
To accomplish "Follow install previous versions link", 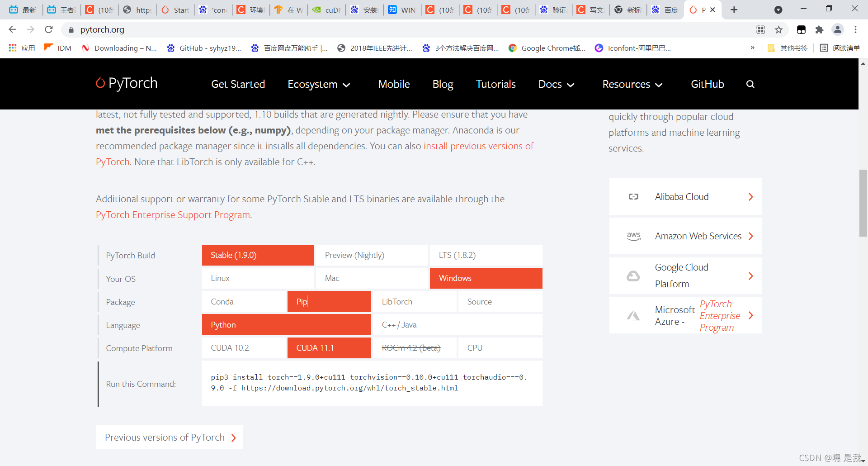I will pyautogui.click(x=478, y=146).
